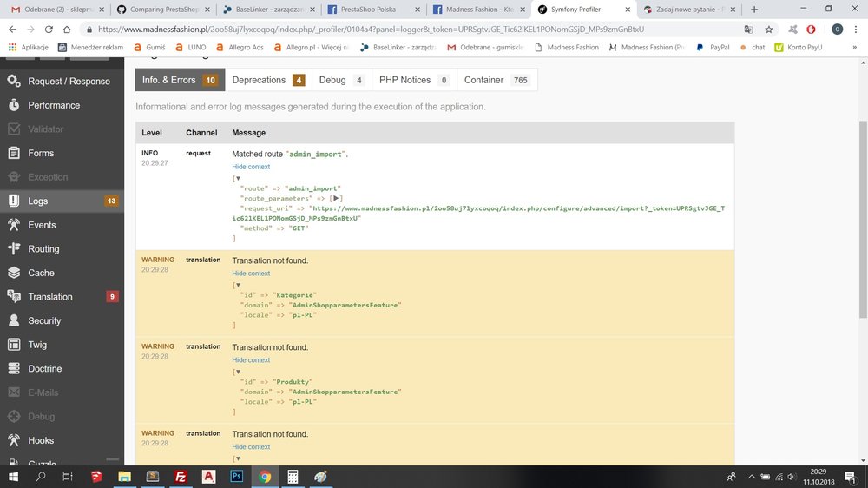Open the Request / Response panel

pos(62,81)
